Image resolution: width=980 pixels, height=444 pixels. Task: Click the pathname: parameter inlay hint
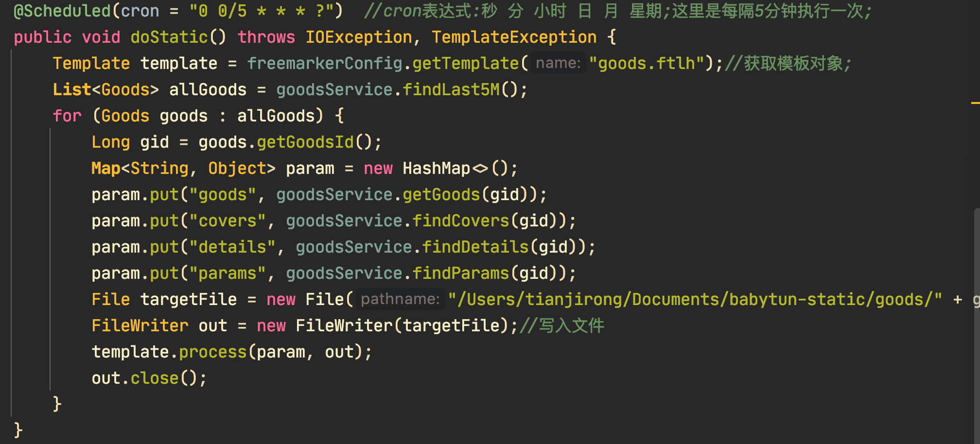[x=401, y=299]
